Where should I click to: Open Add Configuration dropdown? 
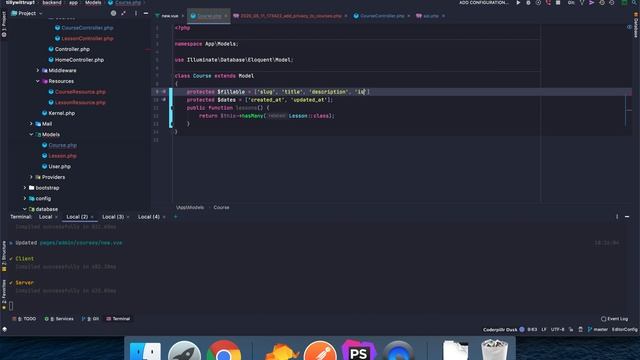point(484,2)
